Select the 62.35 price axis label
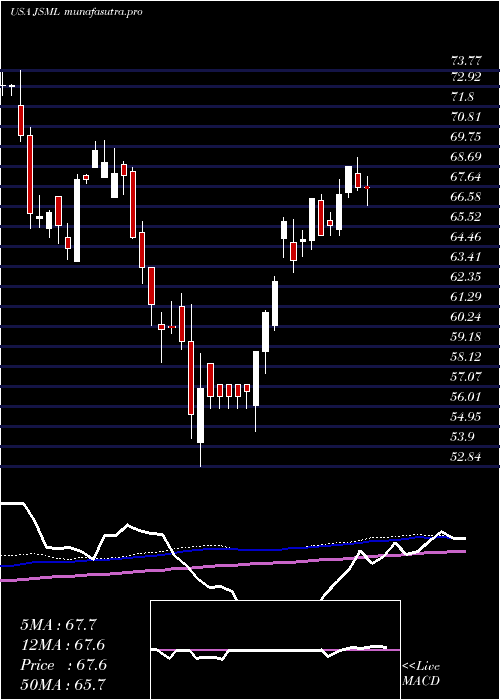This screenshot has height=700, width=500. 466,277
